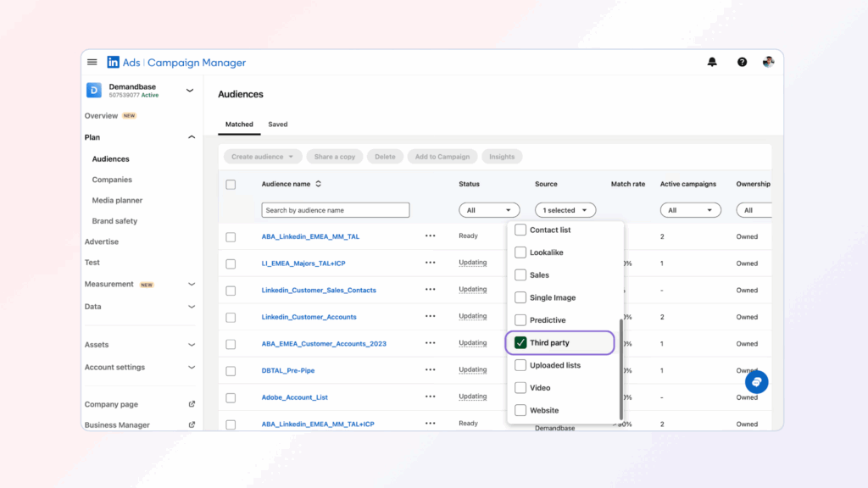The height and width of the screenshot is (488, 868).
Task: Uncheck the Third party source filter
Action: 520,343
